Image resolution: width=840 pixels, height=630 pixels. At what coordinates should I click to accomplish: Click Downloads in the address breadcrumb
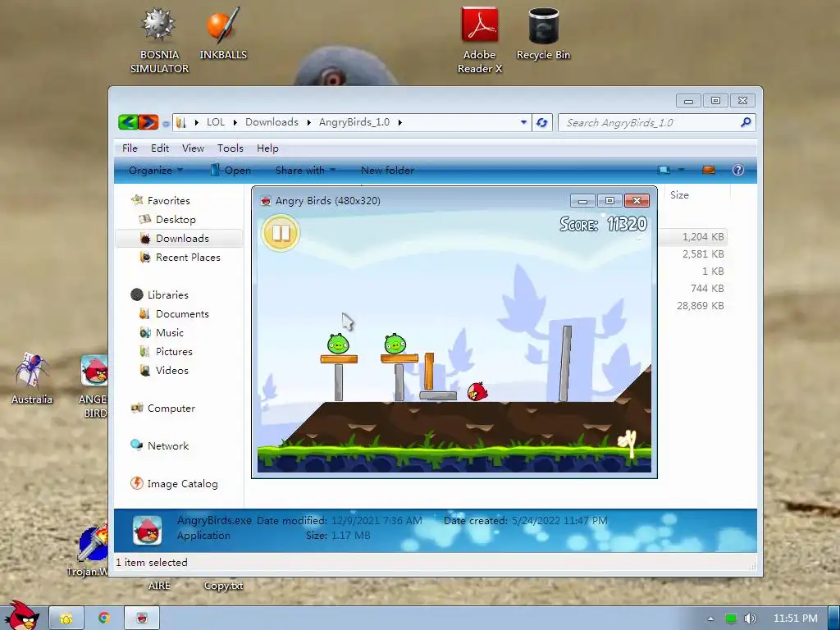pos(272,122)
